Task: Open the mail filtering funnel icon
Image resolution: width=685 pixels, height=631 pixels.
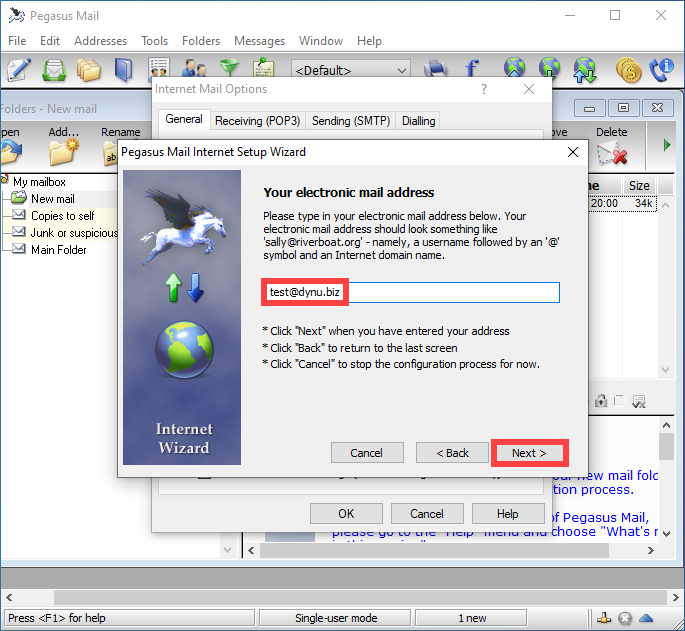Action: pyautogui.click(x=228, y=67)
